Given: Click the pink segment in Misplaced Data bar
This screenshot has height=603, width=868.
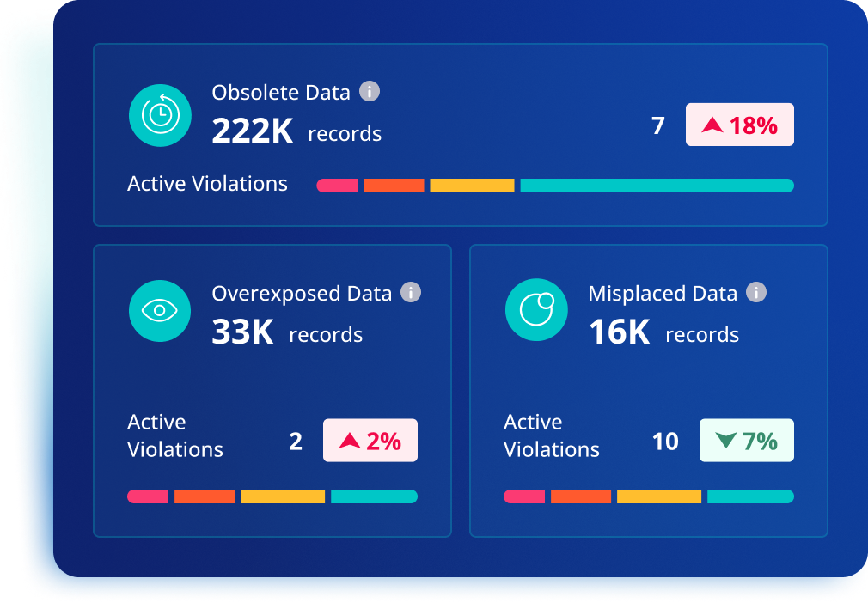Looking at the screenshot, I should click(524, 496).
